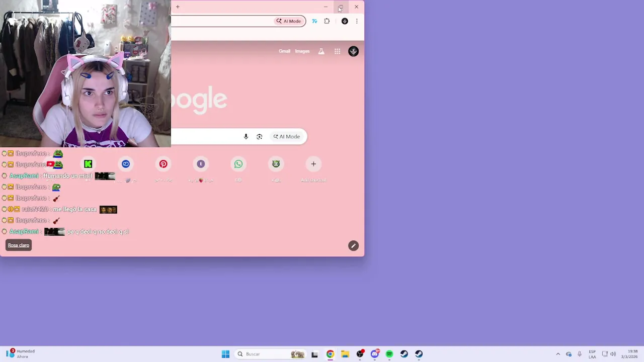Open the Gmail link
644x362 pixels.
point(284,51)
